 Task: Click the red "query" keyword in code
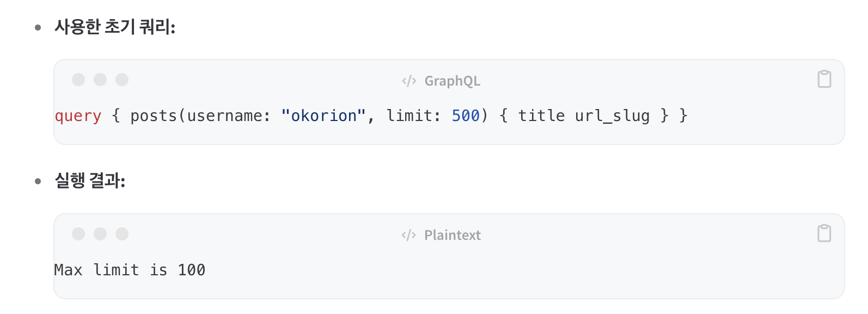point(78,116)
